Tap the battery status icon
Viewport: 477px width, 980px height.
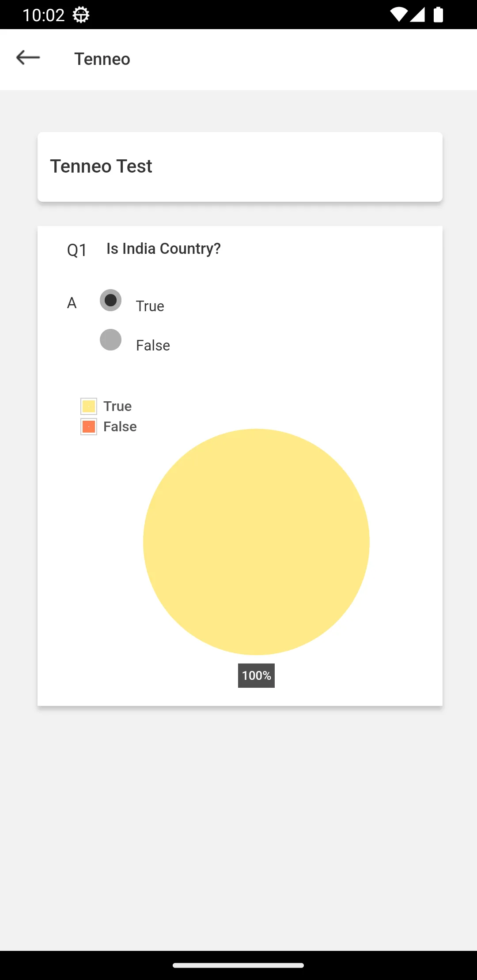click(438, 15)
